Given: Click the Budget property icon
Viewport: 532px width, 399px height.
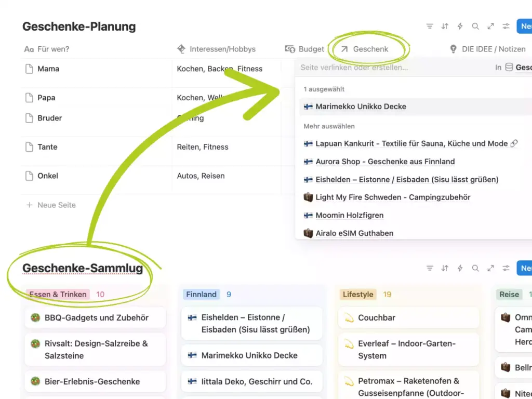Looking at the screenshot, I should (x=289, y=49).
